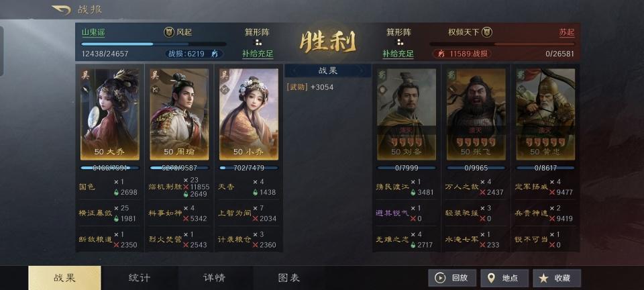Tap the left 补给充足 supply status
The width and height of the screenshot is (644, 290).
[258, 54]
